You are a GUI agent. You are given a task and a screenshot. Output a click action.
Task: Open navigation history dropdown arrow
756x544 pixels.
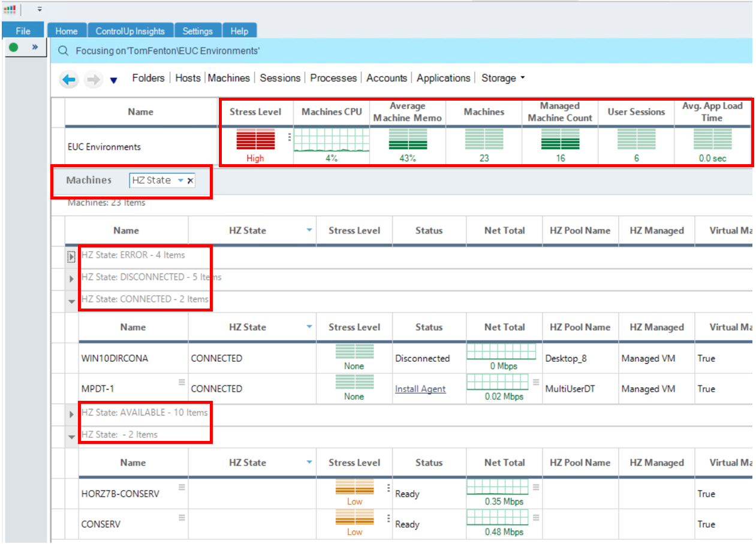[113, 81]
